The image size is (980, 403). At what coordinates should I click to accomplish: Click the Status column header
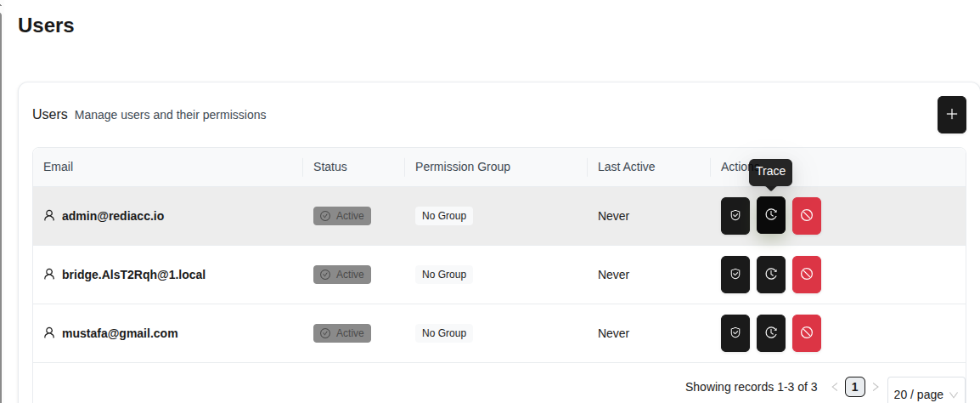point(330,167)
